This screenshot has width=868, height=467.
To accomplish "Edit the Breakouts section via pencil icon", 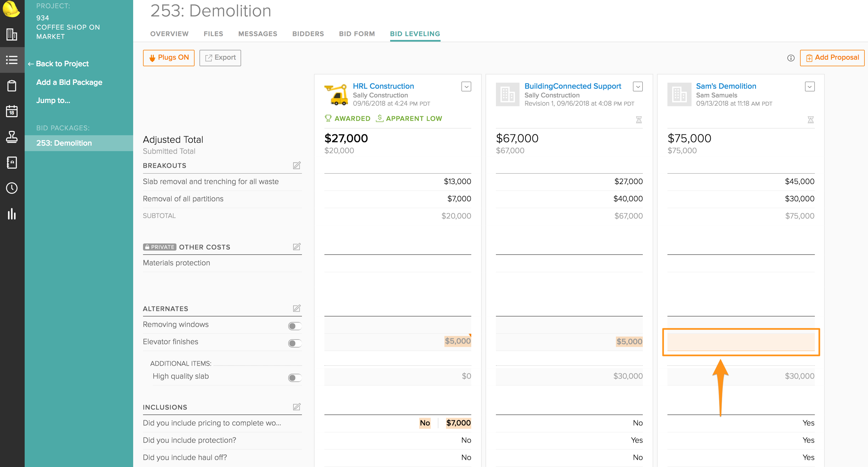I will click(296, 165).
